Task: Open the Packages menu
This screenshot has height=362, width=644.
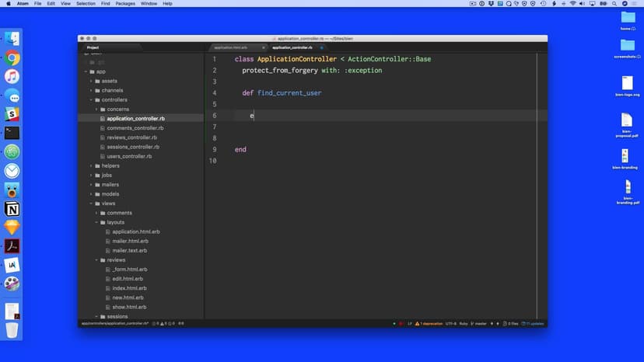Action: coord(124,4)
